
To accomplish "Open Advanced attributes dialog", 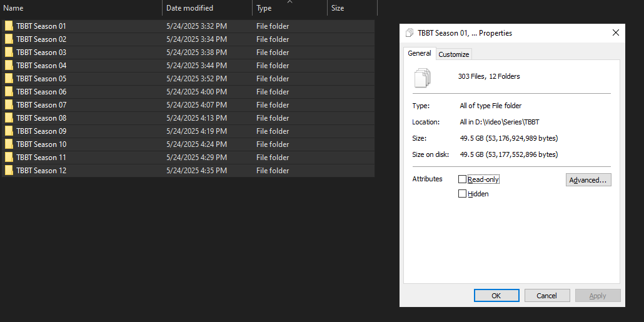I will click(x=588, y=180).
